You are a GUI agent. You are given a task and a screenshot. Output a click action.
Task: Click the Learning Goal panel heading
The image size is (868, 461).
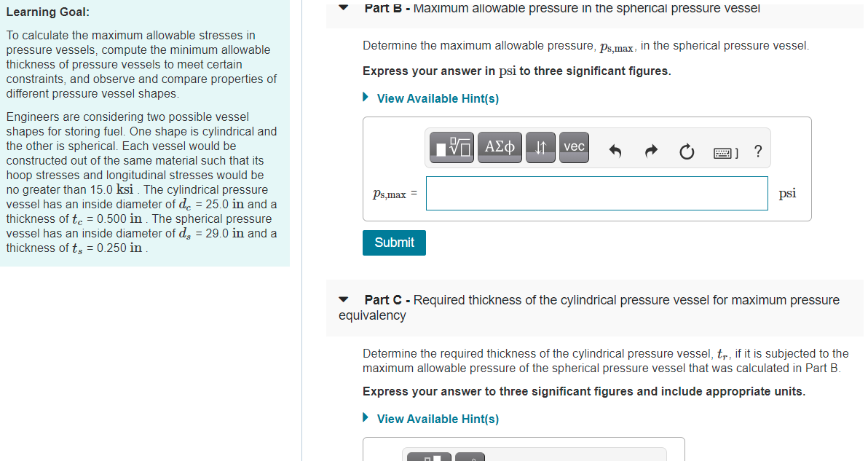click(x=46, y=12)
